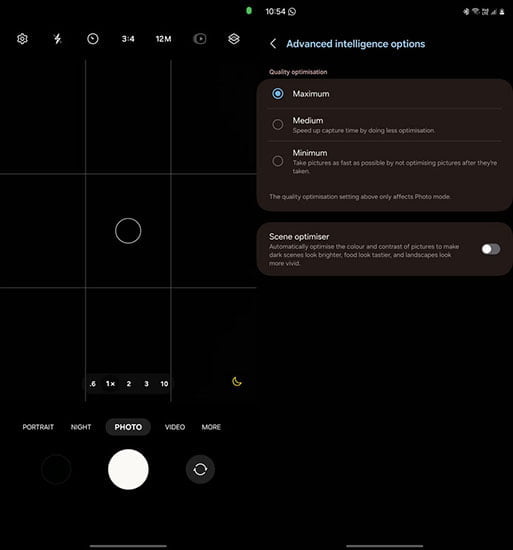Enable the Scene optimiser switch

(491, 249)
